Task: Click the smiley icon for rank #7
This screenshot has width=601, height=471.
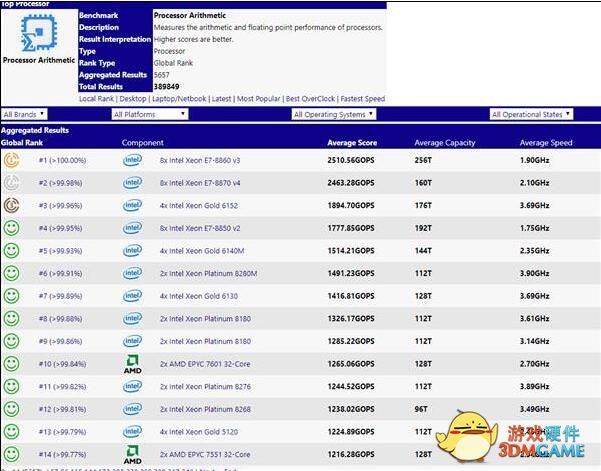Action: [x=11, y=296]
